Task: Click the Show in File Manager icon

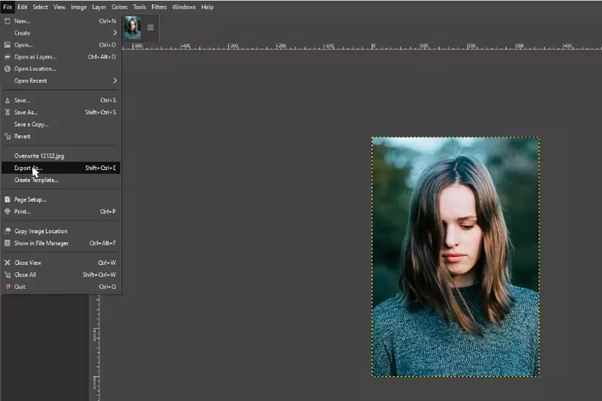Action: coord(7,243)
